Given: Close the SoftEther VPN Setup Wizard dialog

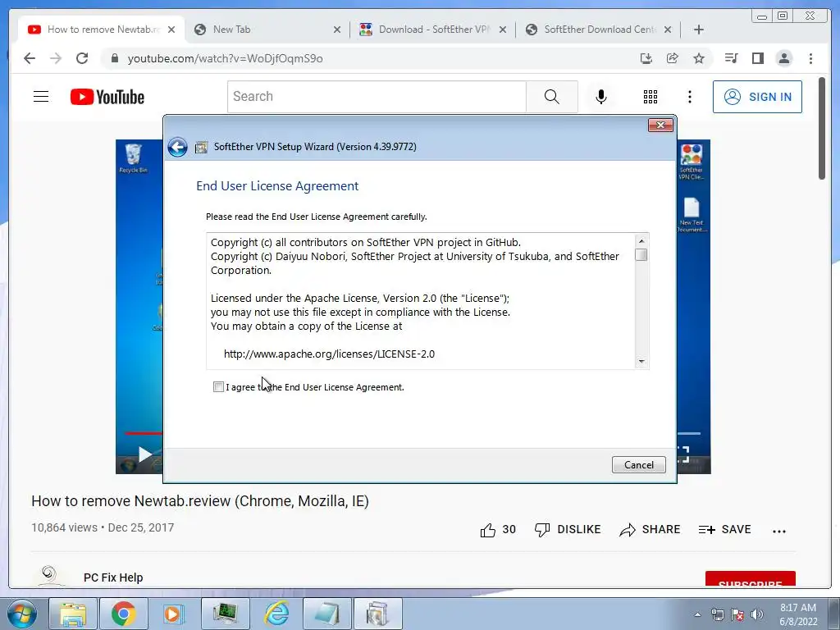Looking at the screenshot, I should [x=660, y=125].
